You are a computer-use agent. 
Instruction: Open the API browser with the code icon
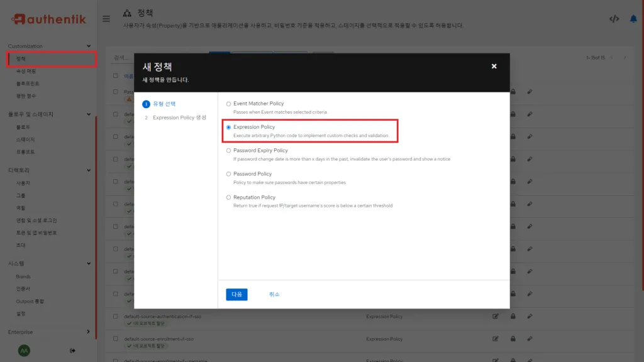coord(614,18)
